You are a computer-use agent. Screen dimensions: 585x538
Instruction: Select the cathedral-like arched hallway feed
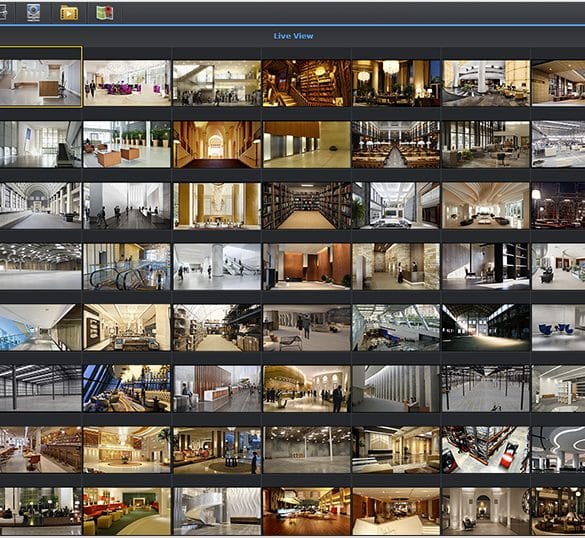click(217, 144)
